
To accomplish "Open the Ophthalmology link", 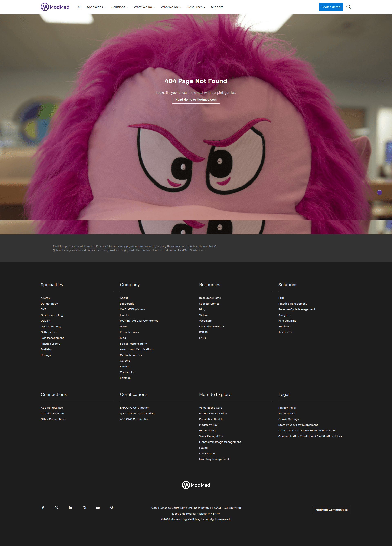I will pos(51,326).
